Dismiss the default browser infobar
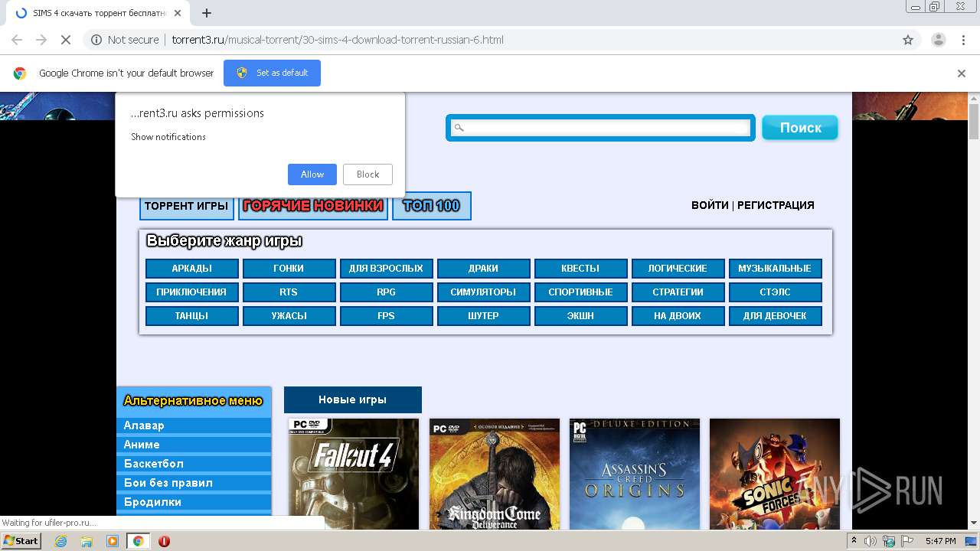Screen dimensions: 980x551 962,73
